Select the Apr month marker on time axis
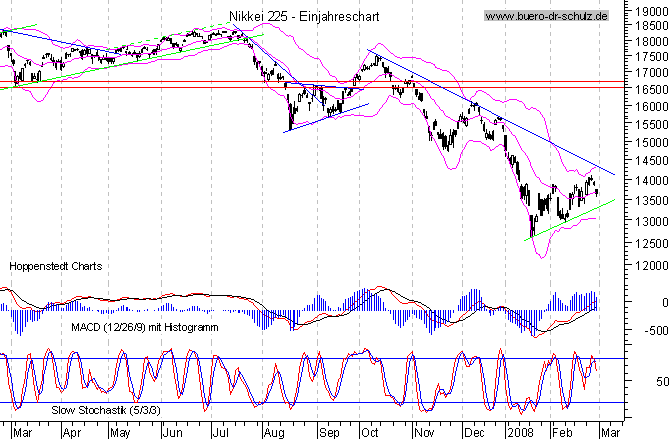Screen dimensions: 672x439 [72, 432]
